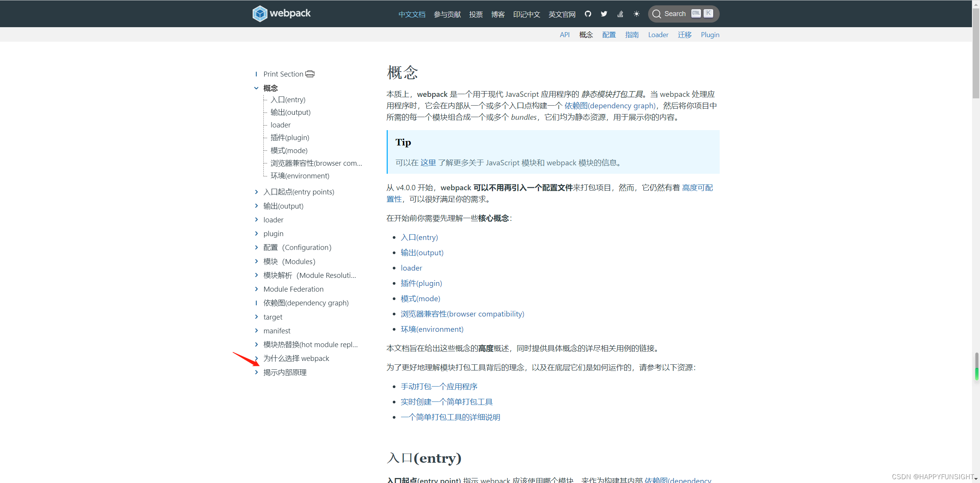The height and width of the screenshot is (483, 980).
Task: Select the 概念 tab in top nav
Action: click(x=587, y=34)
